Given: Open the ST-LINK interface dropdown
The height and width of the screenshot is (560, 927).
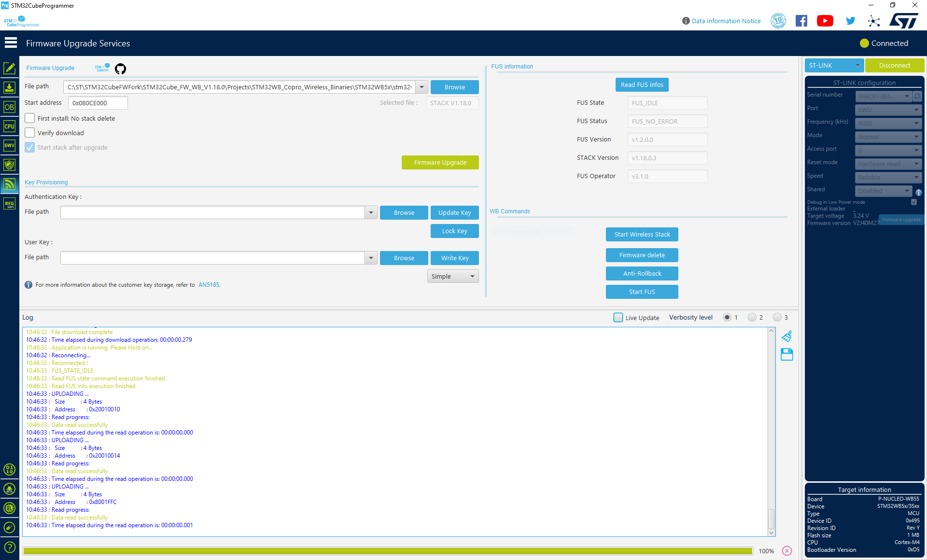Looking at the screenshot, I should [x=834, y=65].
